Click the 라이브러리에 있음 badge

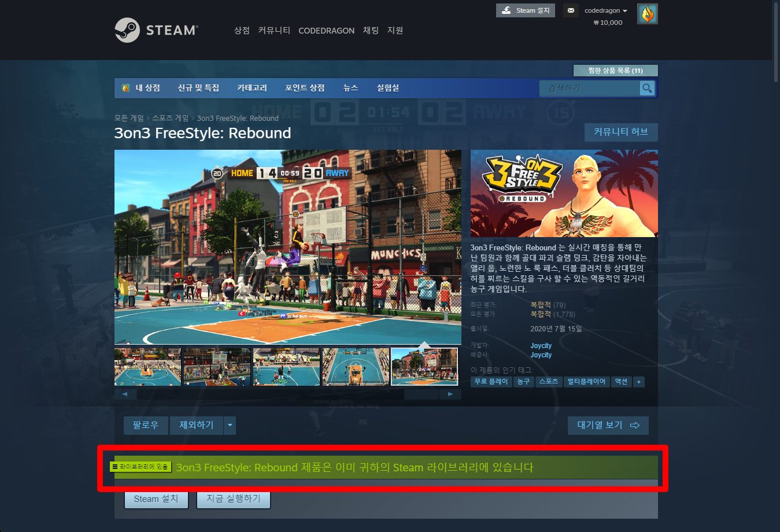(141, 467)
